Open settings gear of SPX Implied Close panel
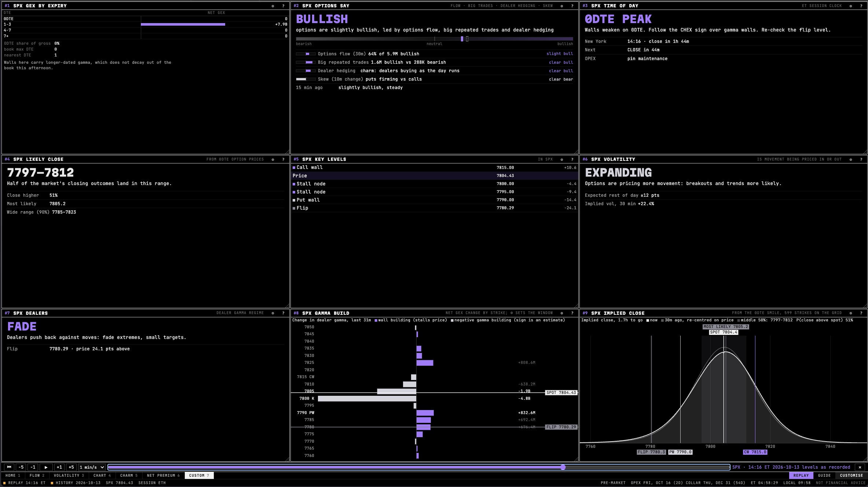Screen dimensions: 868x487 tap(851, 313)
